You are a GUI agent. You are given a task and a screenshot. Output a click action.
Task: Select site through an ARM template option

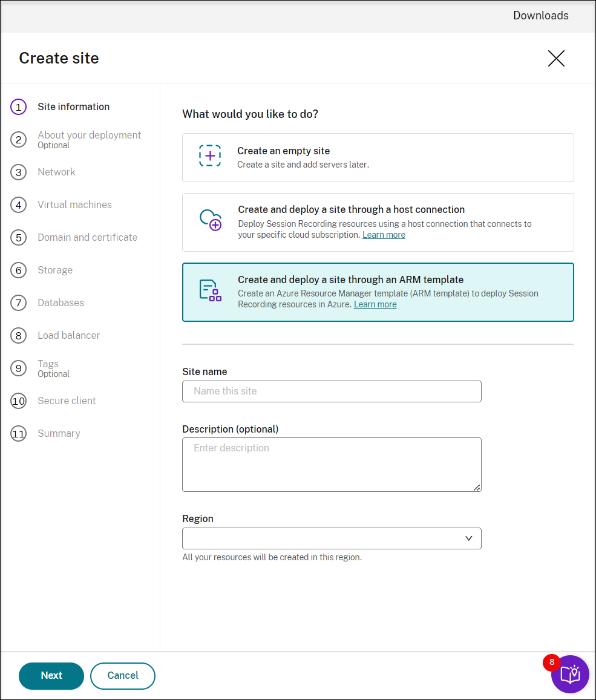(x=378, y=292)
